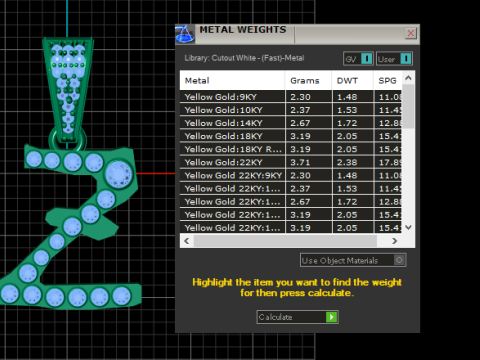Select the Yellow Gold 22KY:9KY row
Image resolution: width=480 pixels, height=360 pixels.
point(291,175)
